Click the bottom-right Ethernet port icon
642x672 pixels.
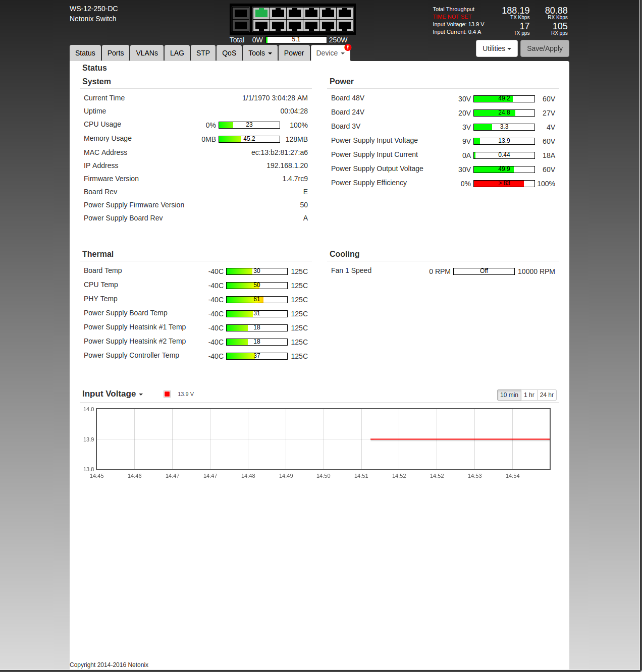tap(345, 25)
